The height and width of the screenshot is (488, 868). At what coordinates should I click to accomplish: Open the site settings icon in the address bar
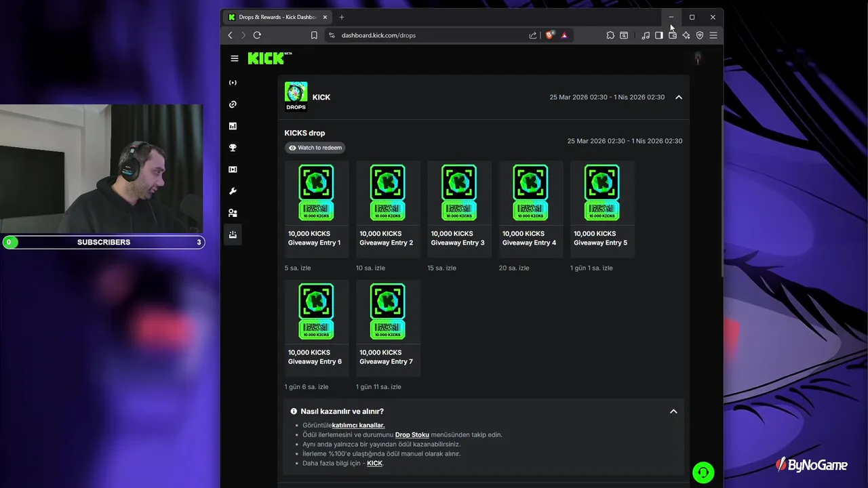[x=332, y=35]
